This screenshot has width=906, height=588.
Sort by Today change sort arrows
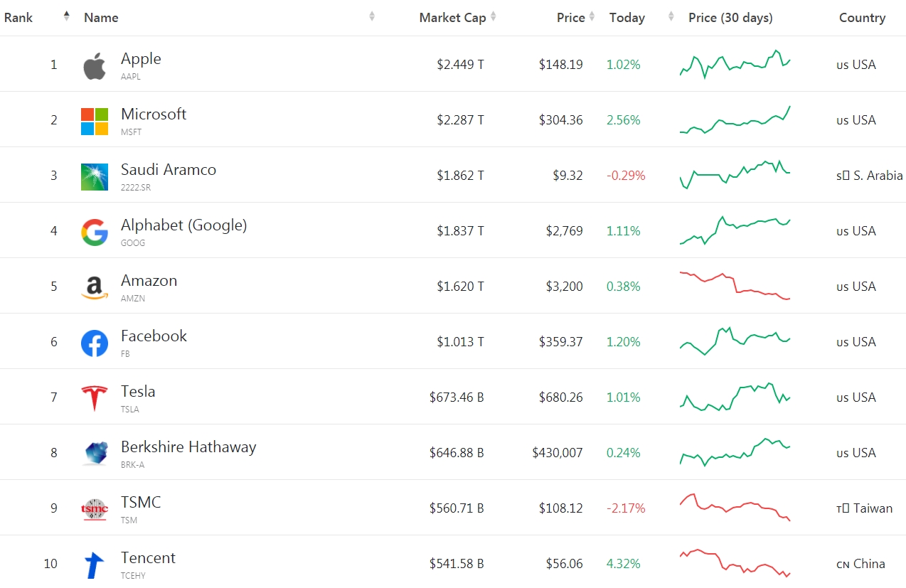tap(671, 16)
